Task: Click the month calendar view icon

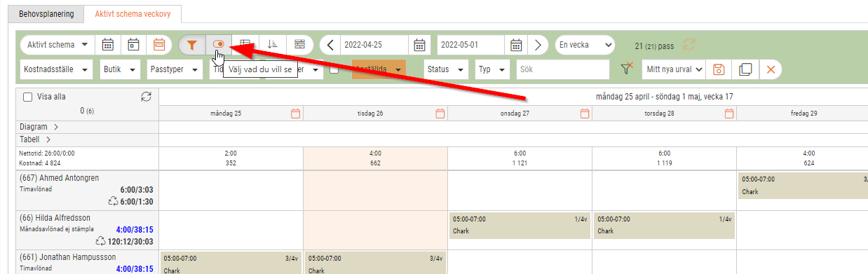Action: coord(108,45)
